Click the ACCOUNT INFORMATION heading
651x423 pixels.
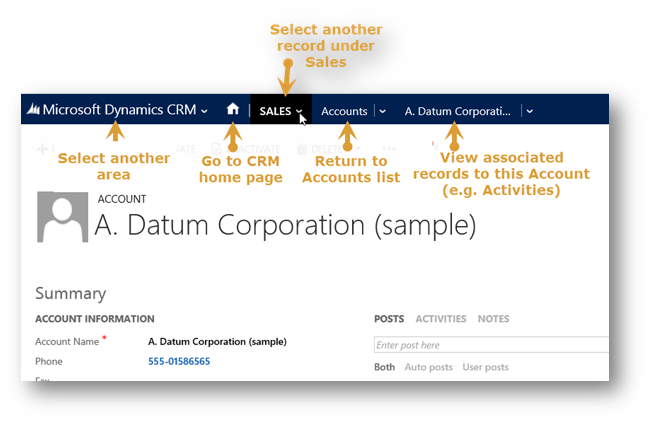pos(95,319)
